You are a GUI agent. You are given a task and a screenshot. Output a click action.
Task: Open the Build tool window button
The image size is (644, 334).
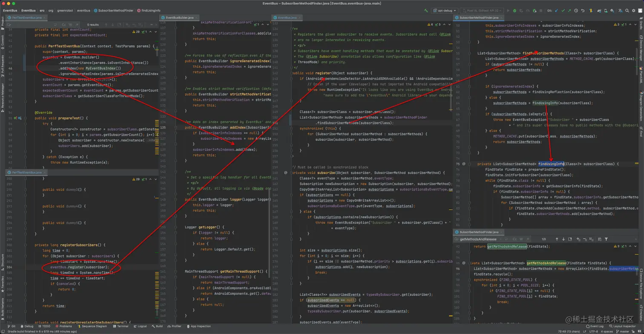pyautogui.click(x=157, y=326)
